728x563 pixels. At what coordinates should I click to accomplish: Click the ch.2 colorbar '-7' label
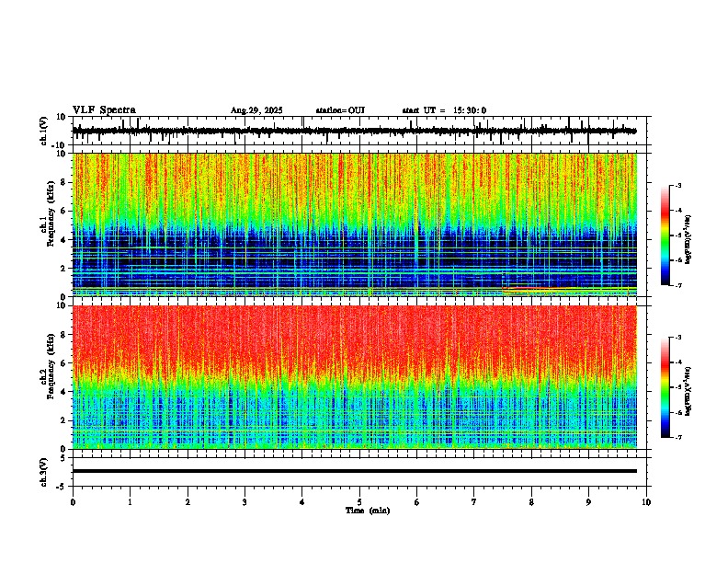(677, 438)
